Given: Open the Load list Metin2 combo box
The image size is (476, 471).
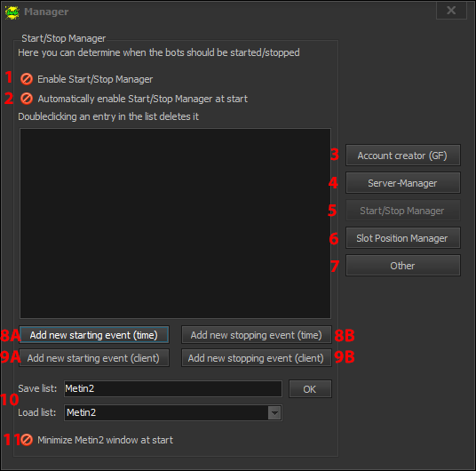Looking at the screenshot, I should click(x=173, y=412).
